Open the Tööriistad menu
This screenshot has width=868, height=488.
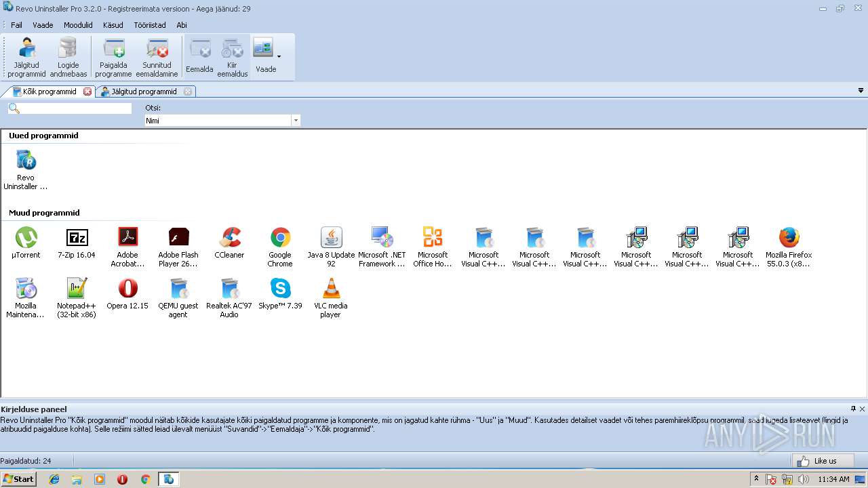tap(150, 25)
